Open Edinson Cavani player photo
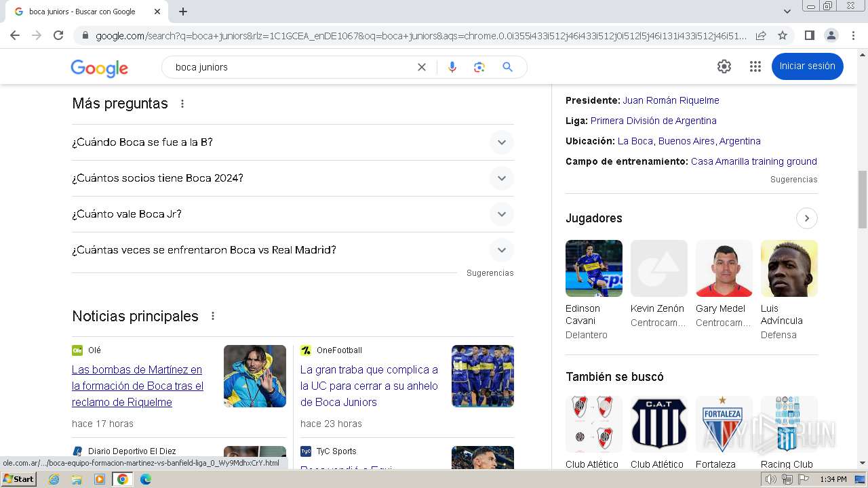Screen dimensions: 868x488 pyautogui.click(x=594, y=268)
